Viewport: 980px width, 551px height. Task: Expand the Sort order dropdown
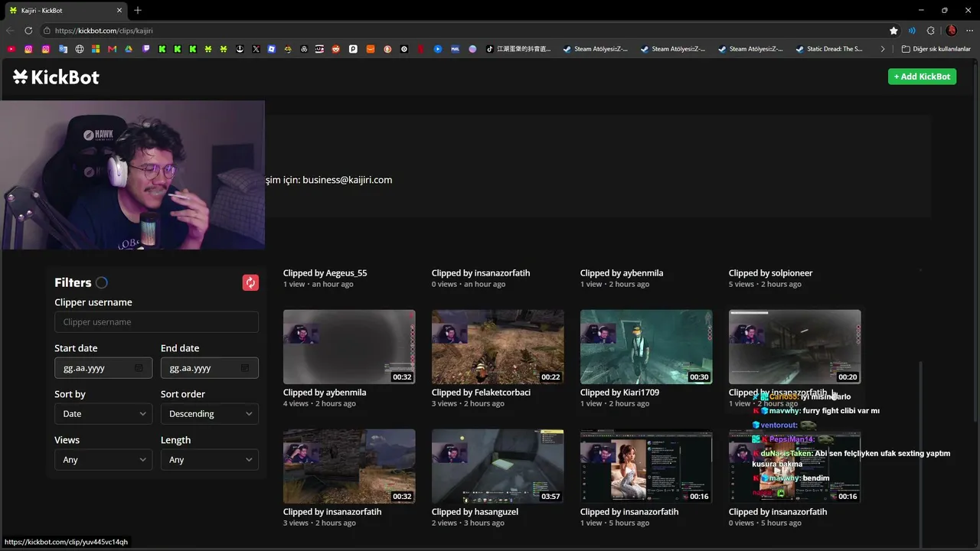[x=210, y=414]
